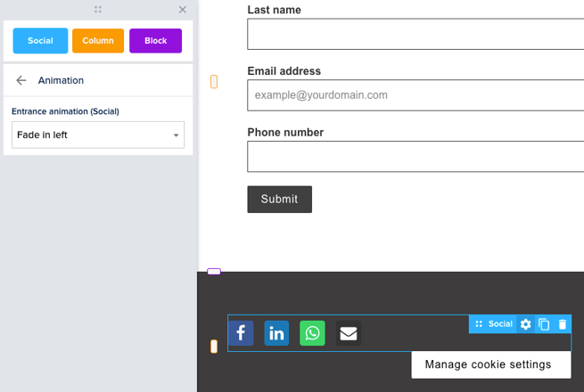Open Social widget settings gear

click(x=525, y=324)
